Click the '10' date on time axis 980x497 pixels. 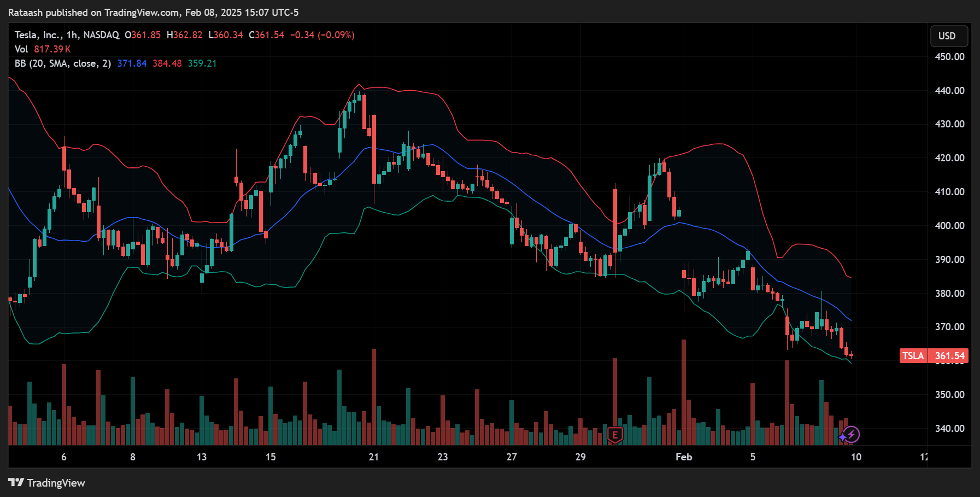pos(856,457)
